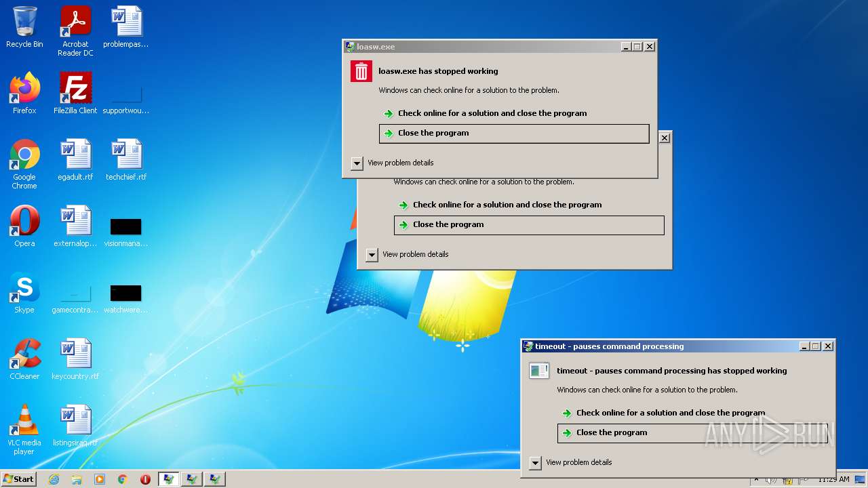
Task: Open Google Chrome desktop shortcut
Action: click(24, 164)
